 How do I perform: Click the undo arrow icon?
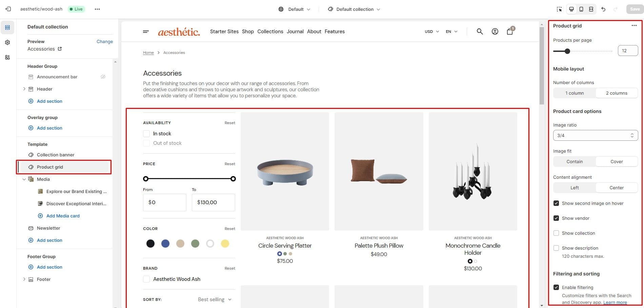point(603,9)
